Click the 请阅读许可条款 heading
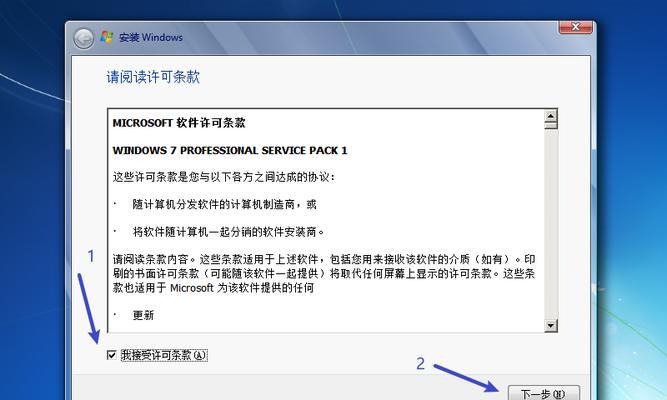Screen dimensions: 667x400 153,77
